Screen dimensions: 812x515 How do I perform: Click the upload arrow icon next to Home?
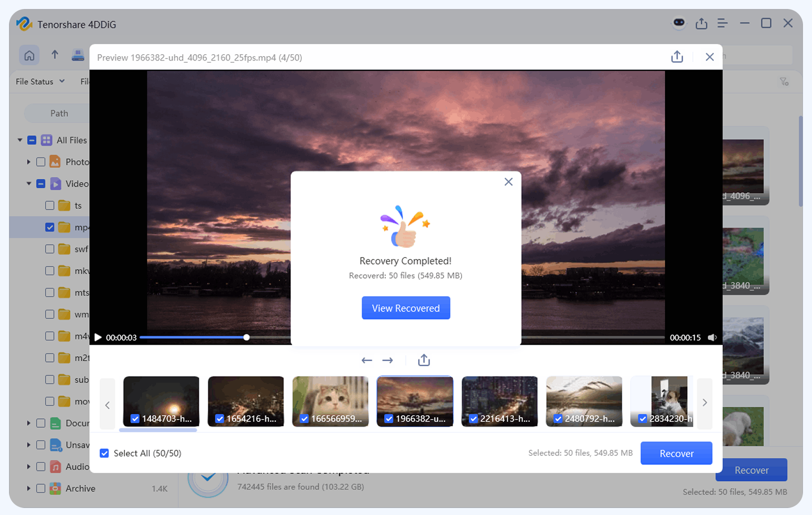pos(55,55)
